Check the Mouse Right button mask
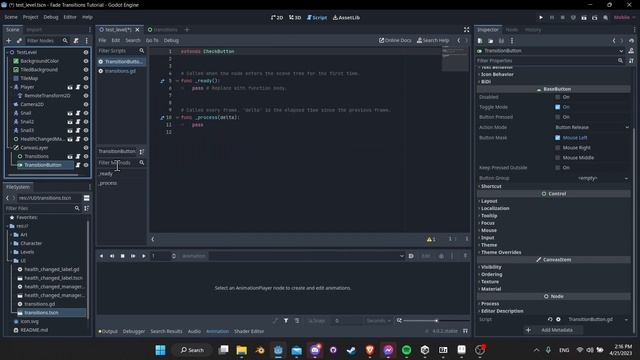The image size is (640, 360). [558, 148]
